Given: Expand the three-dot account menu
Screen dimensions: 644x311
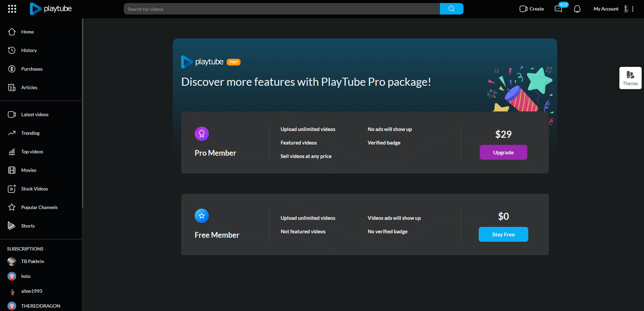Looking at the screenshot, I should [x=633, y=9].
